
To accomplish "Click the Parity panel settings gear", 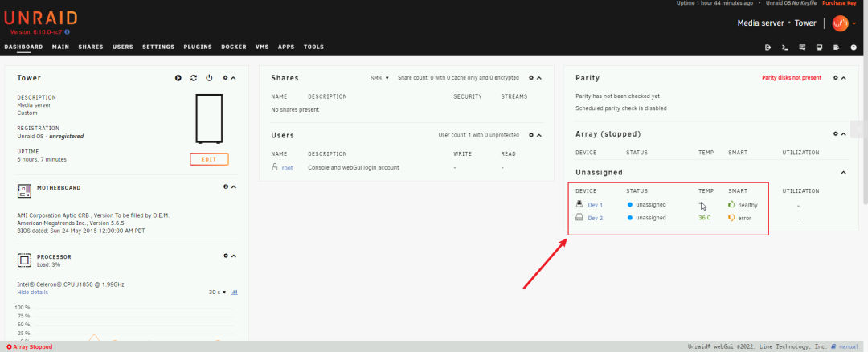I will coord(836,78).
